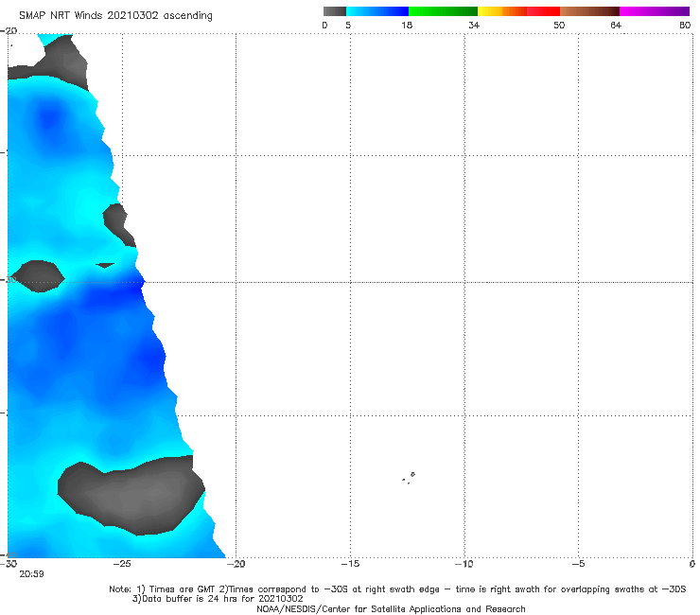Click the colorbar label '18'
700x615 pixels.
coord(407,26)
